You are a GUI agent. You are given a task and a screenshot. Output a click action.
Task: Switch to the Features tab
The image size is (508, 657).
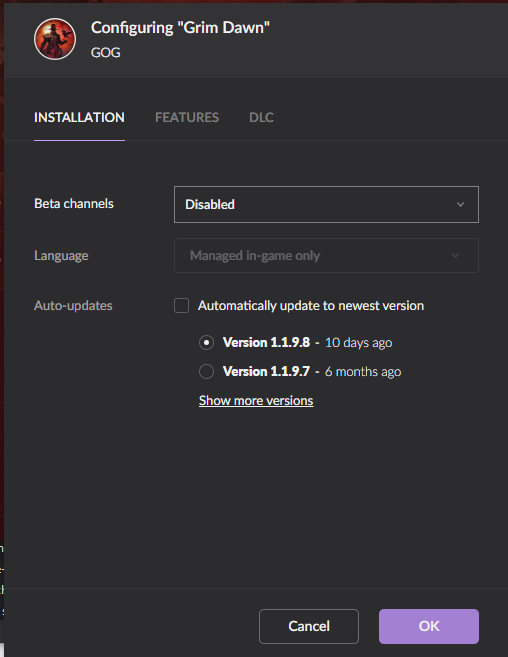[x=187, y=117]
